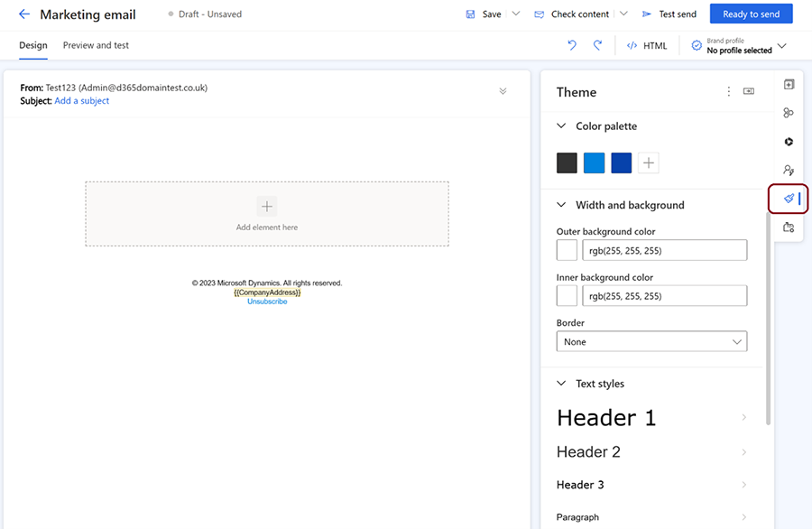Switch to the Preview and test tab
The height and width of the screenshot is (529, 812).
tap(96, 45)
